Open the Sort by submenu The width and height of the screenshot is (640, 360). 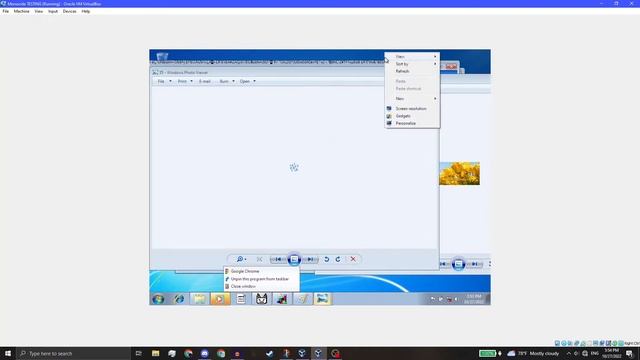click(x=412, y=64)
